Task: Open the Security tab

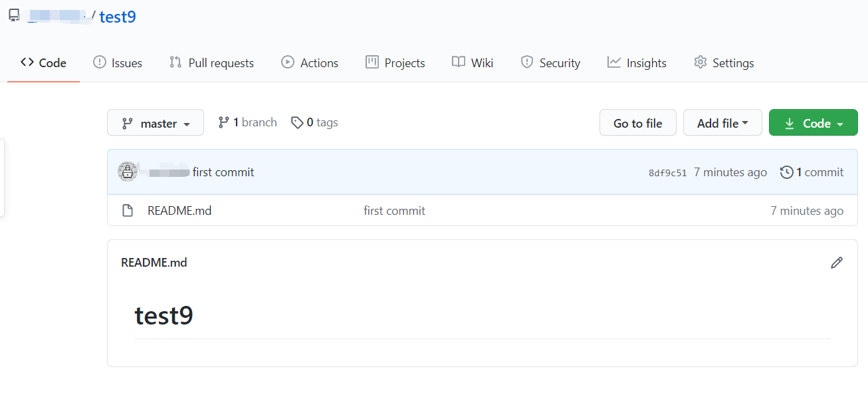Action: (x=550, y=63)
